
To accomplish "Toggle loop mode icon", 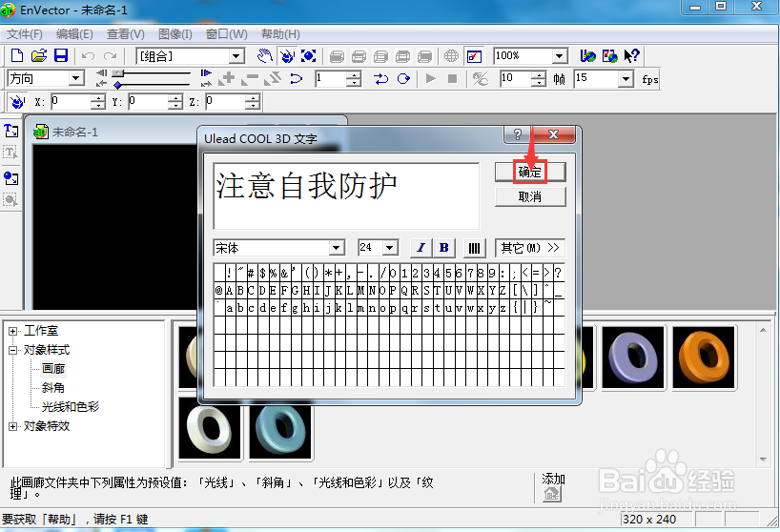I will [403, 78].
